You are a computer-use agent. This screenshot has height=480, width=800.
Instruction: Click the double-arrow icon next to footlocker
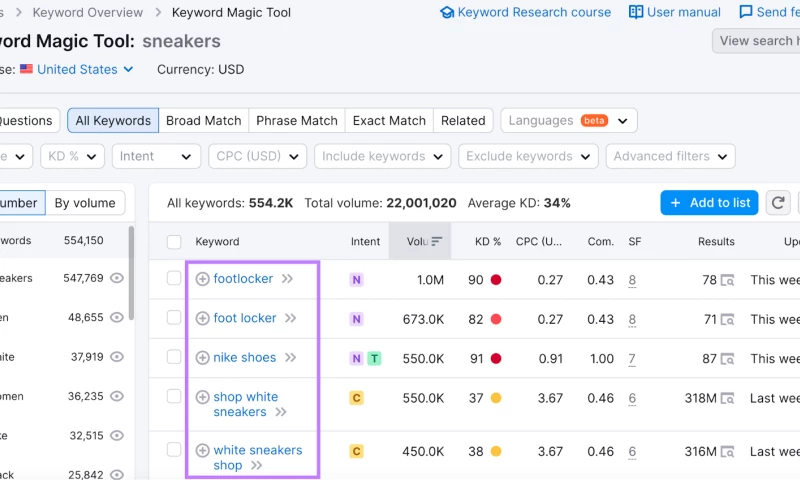[x=288, y=279]
